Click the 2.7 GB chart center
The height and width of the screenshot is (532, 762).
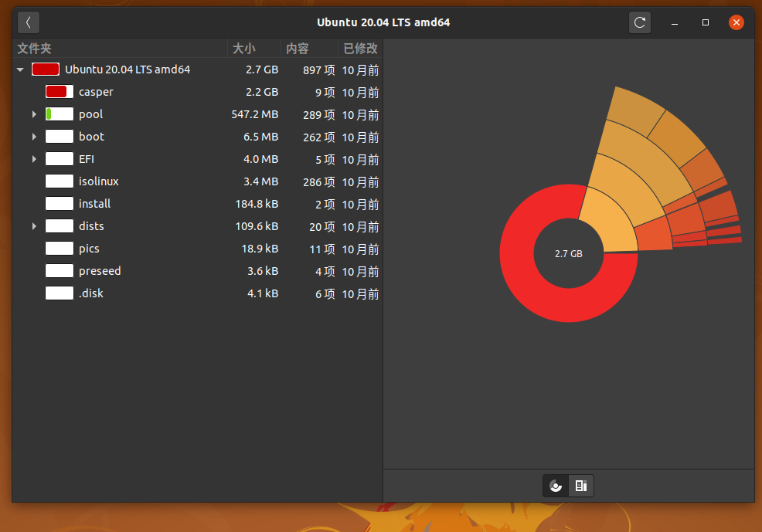tap(569, 253)
